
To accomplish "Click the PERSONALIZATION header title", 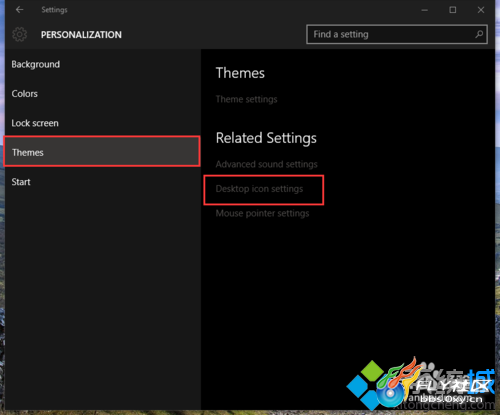I will pos(81,35).
